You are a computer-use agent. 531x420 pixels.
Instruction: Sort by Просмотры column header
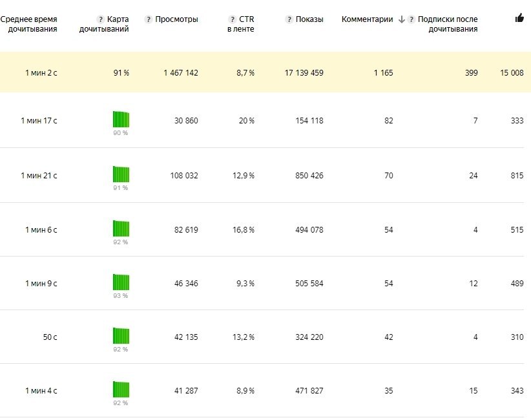pos(176,19)
